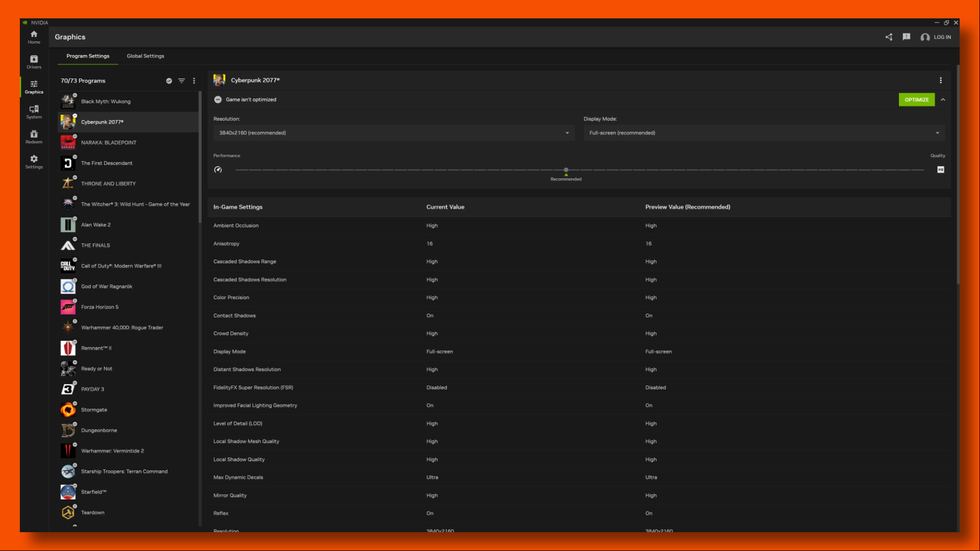Open the filter icon above program list
This screenshot has width=980, height=551.
[182, 81]
